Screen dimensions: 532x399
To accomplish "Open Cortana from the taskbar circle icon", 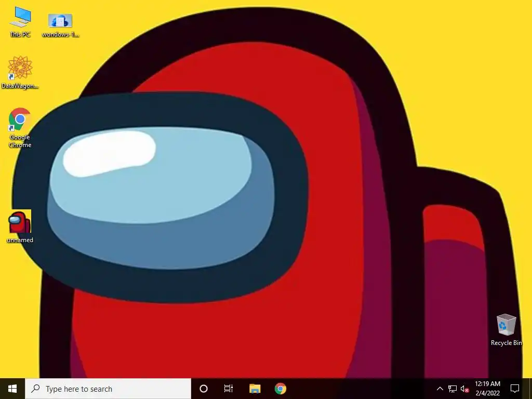I will tap(204, 389).
